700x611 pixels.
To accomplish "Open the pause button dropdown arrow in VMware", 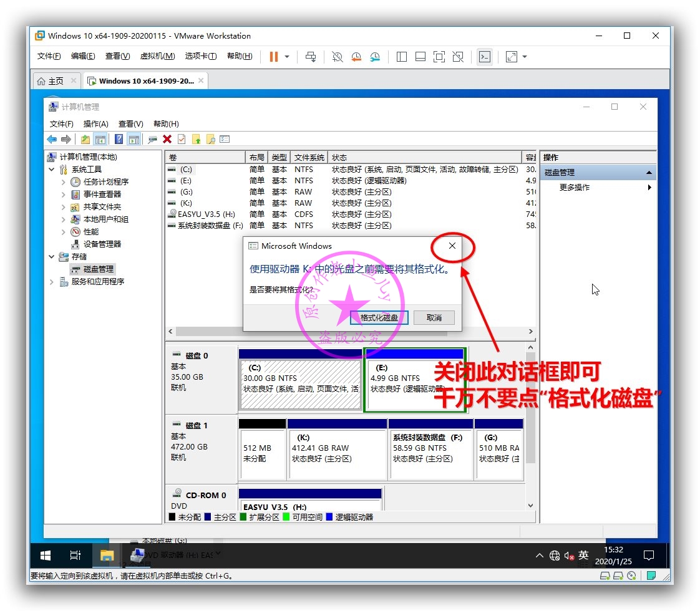I will tap(287, 57).
